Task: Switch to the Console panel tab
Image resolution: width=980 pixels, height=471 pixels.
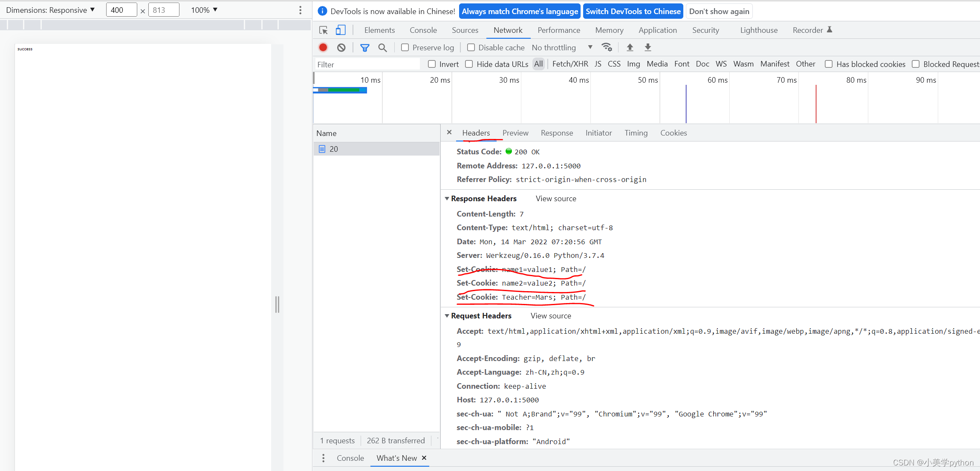Action: (423, 30)
